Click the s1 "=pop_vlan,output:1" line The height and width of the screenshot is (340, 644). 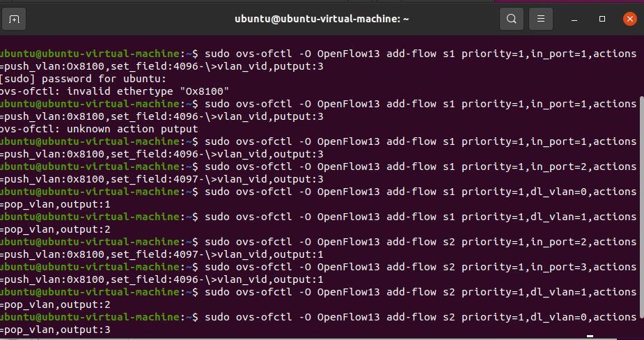55,204
